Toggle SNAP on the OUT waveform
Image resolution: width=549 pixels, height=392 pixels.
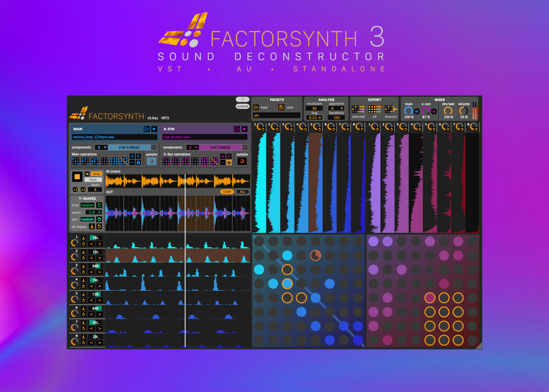(227, 192)
